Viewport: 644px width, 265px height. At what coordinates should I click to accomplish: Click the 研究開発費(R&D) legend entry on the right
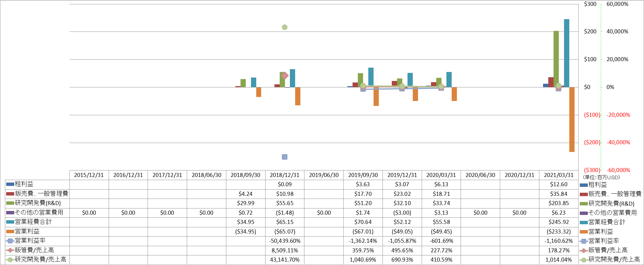tap(607, 204)
